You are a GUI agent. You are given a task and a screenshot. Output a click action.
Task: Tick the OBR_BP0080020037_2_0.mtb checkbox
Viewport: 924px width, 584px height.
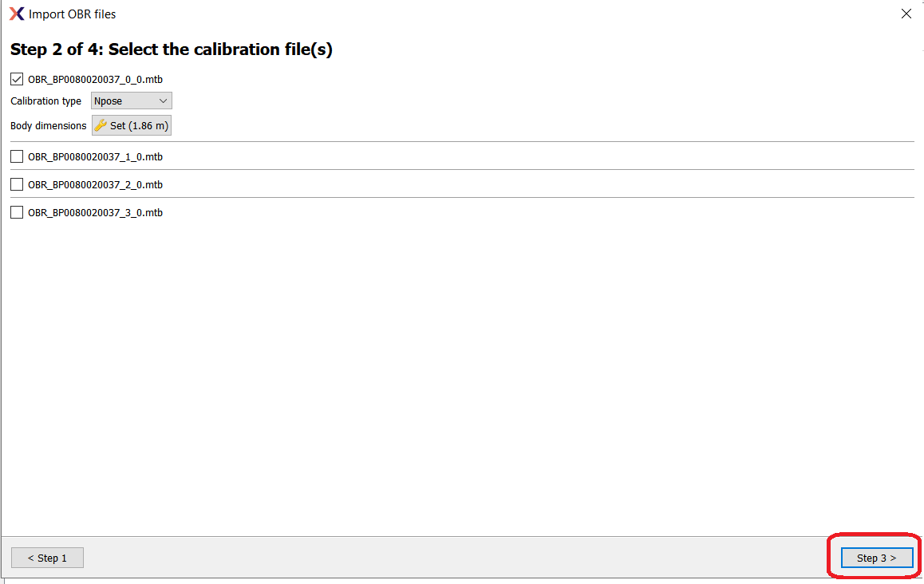pos(17,184)
